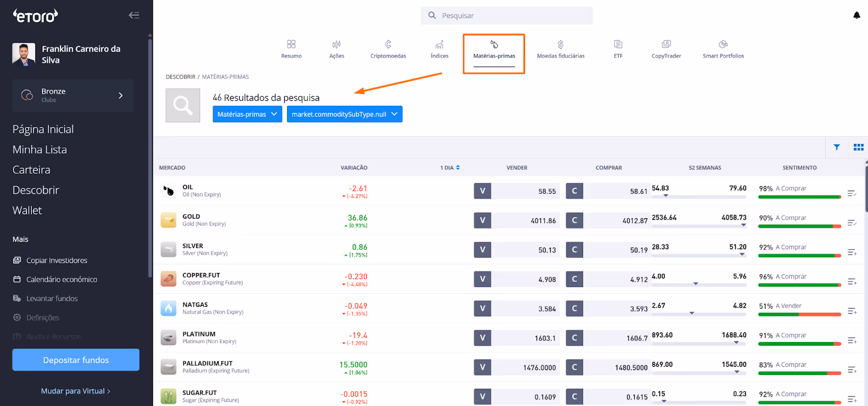Add PALLADIUM.FUT to watchlist icon

point(852,370)
